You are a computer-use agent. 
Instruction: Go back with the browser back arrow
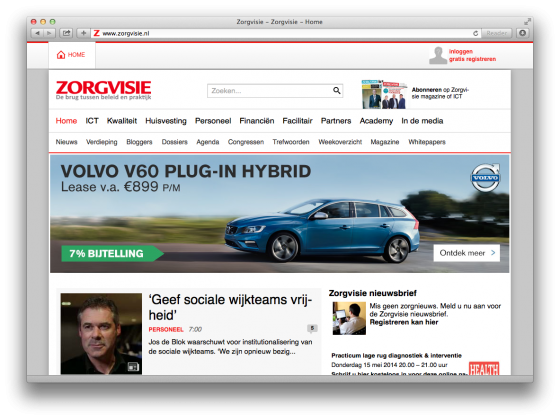click(x=37, y=33)
